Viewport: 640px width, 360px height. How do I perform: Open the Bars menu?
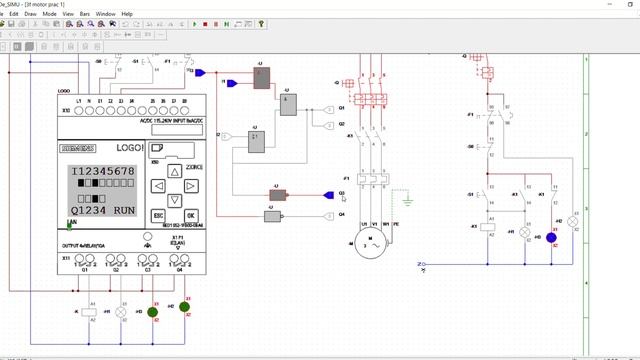[84, 14]
